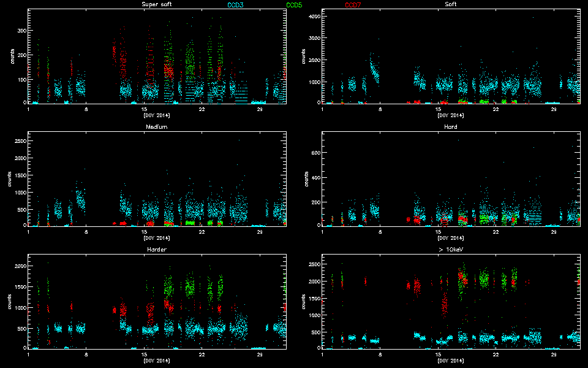Click the green CCD5 legend label
588x368 pixels.
(295, 5)
